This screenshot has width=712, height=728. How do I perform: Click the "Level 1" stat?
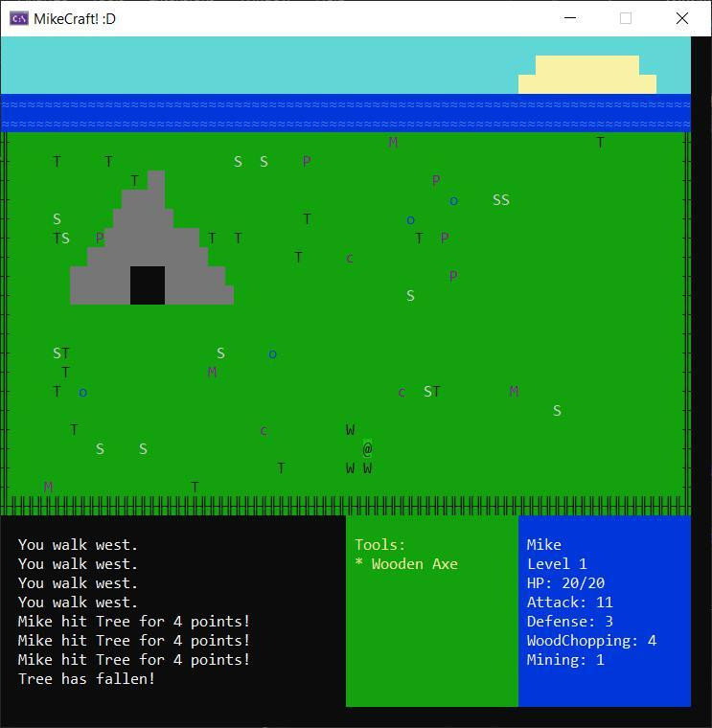click(557, 563)
